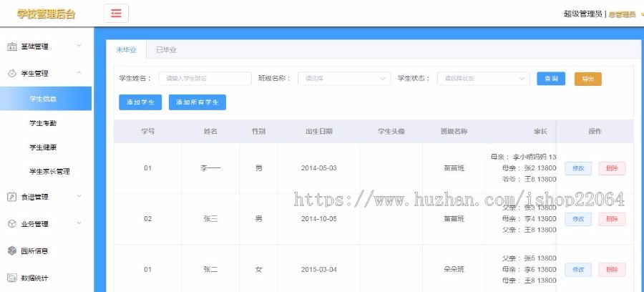644x292 pixels.
Task: Switch to the 未毕业 tab
Action: coord(126,50)
